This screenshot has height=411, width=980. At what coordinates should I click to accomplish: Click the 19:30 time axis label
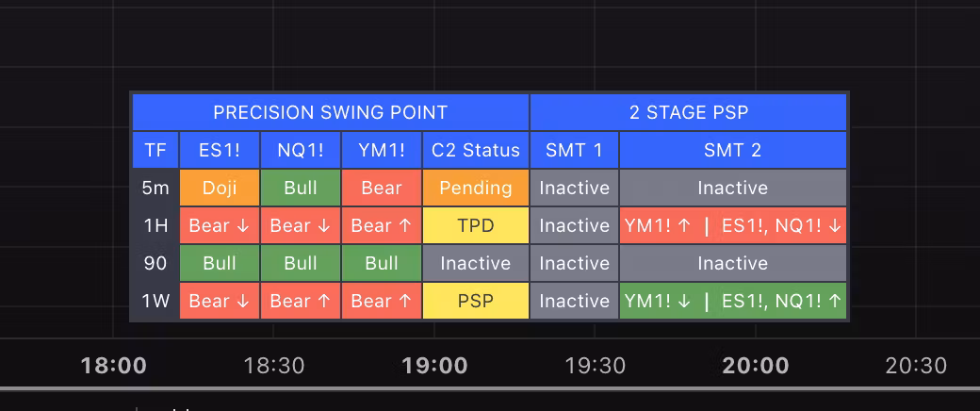coord(595,365)
